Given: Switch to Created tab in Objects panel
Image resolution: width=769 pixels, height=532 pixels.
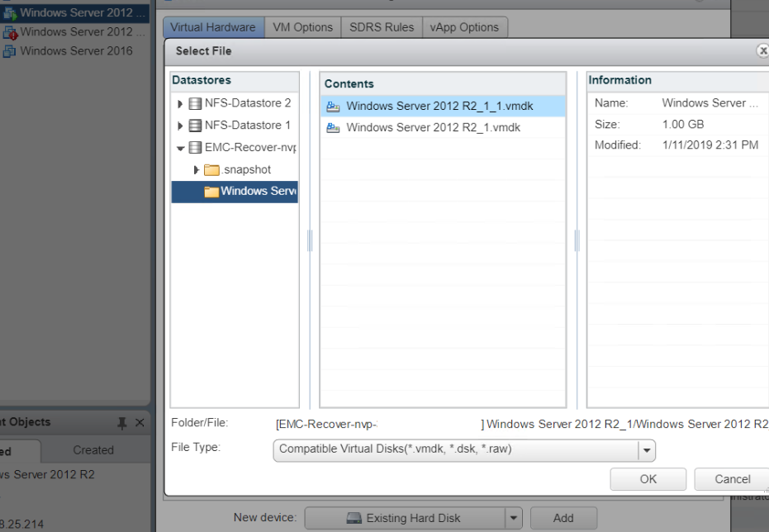Looking at the screenshot, I should pyautogui.click(x=93, y=450).
